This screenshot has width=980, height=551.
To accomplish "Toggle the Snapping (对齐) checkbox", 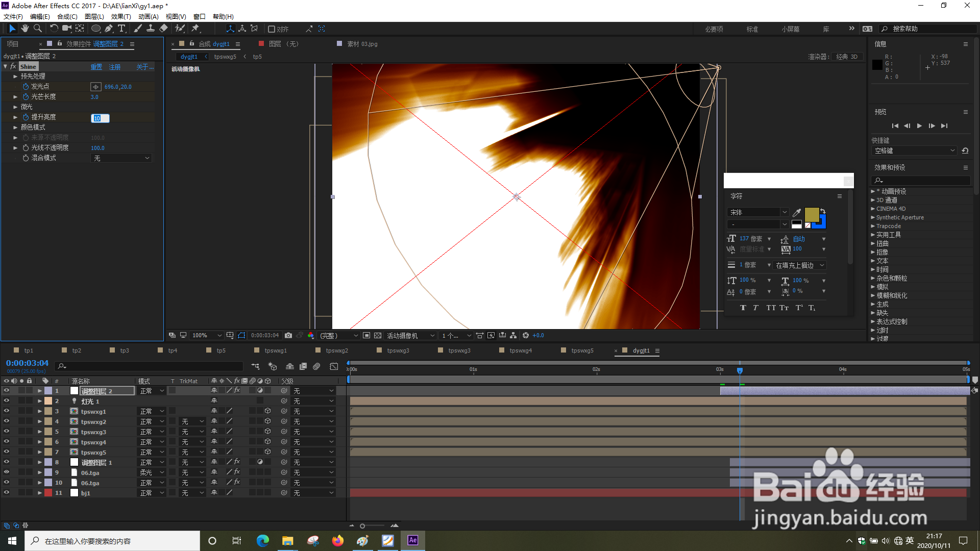I will [x=272, y=29].
